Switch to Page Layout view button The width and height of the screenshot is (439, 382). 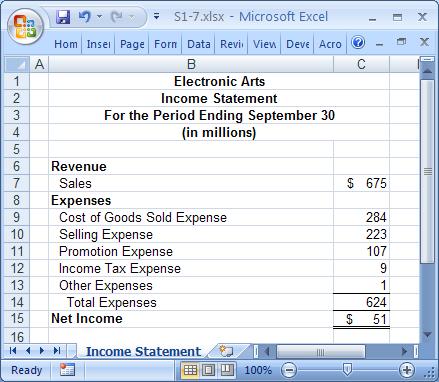[x=209, y=370]
